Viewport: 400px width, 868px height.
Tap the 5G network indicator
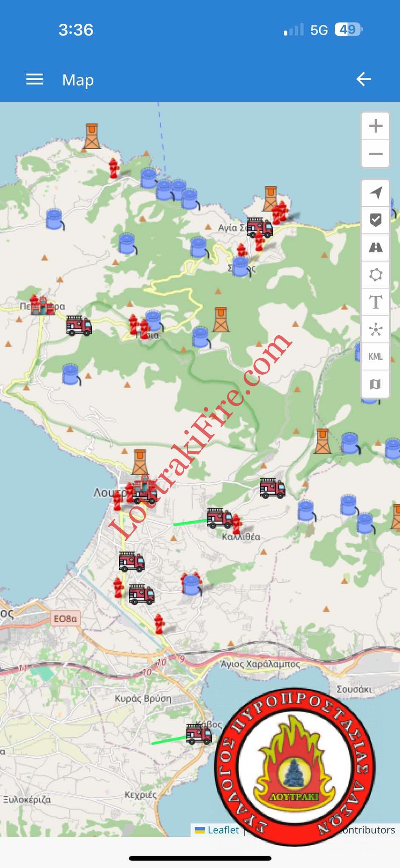click(319, 30)
